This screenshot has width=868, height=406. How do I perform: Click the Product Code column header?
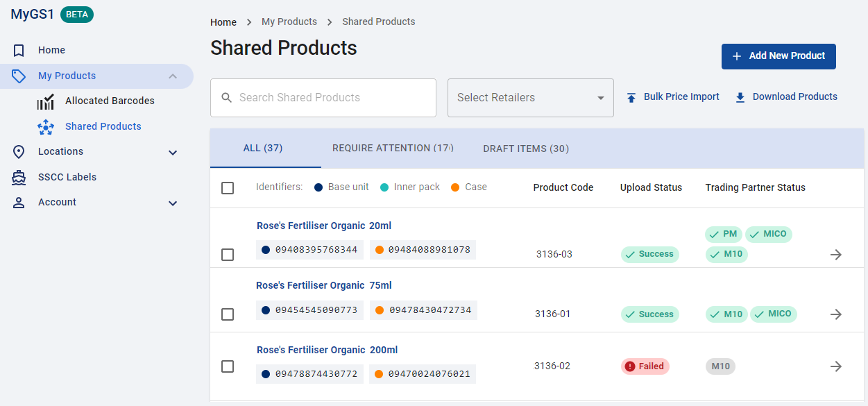point(563,188)
